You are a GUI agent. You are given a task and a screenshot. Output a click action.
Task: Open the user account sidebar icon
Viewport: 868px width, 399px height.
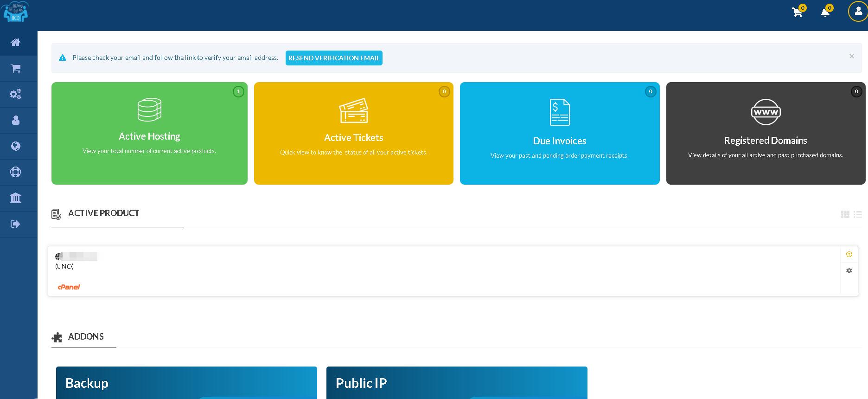15,121
